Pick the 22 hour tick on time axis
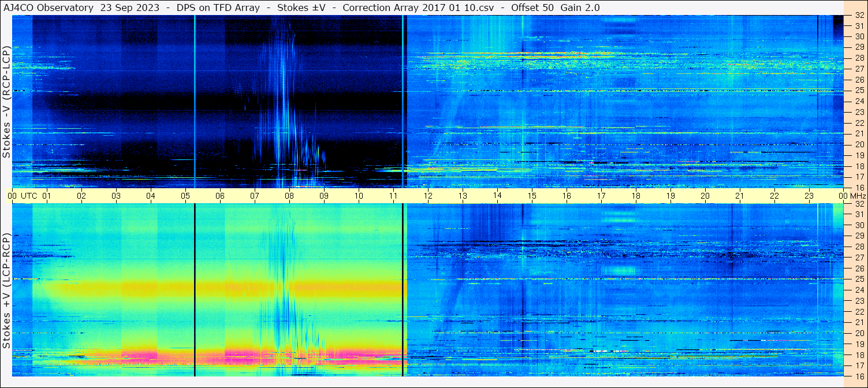This screenshot has height=388, width=868. coord(774,196)
